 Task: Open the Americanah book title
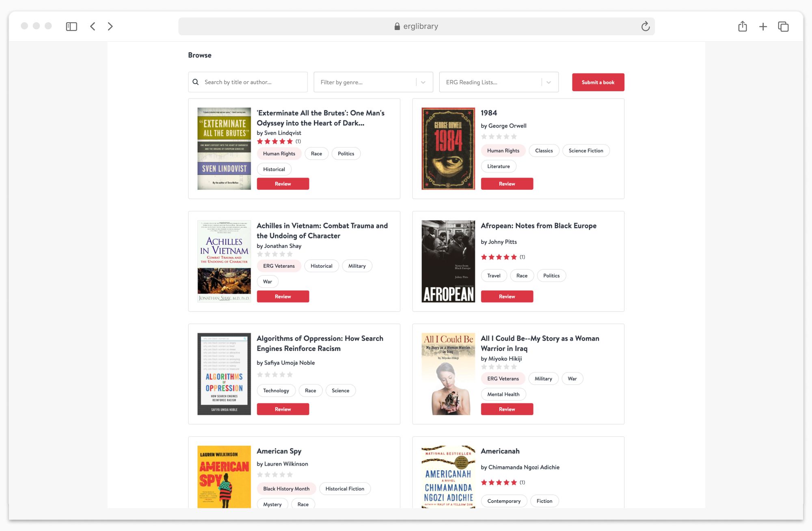point(500,451)
